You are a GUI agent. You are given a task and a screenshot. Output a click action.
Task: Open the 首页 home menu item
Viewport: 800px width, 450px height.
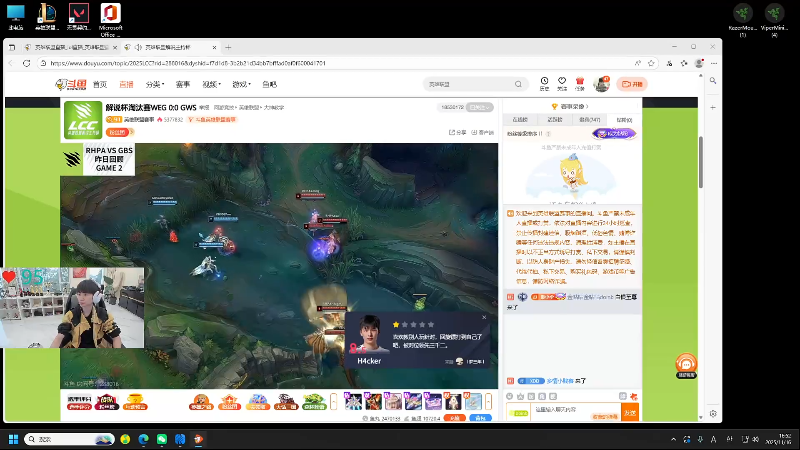tap(100, 84)
